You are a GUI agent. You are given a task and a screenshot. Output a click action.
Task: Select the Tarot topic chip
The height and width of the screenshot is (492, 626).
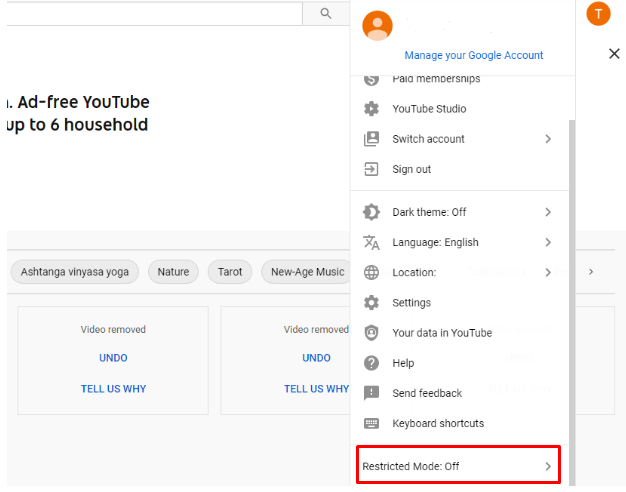pyautogui.click(x=230, y=272)
